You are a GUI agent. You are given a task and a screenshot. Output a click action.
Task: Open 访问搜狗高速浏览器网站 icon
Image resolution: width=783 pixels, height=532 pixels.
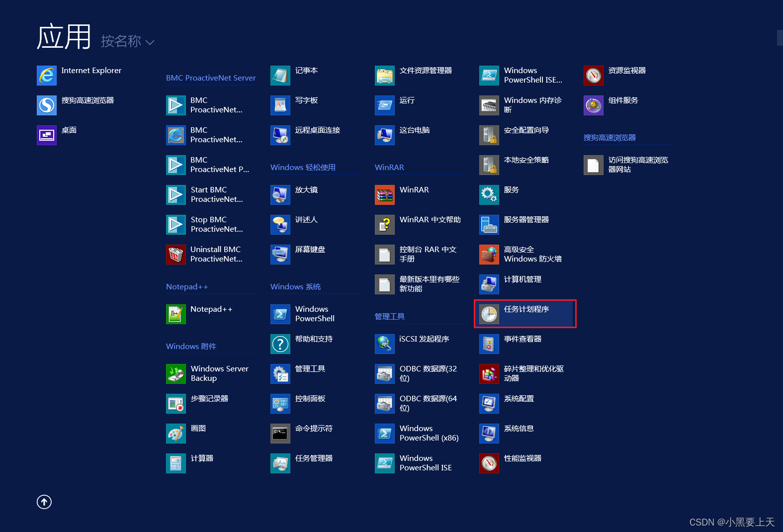(x=594, y=165)
